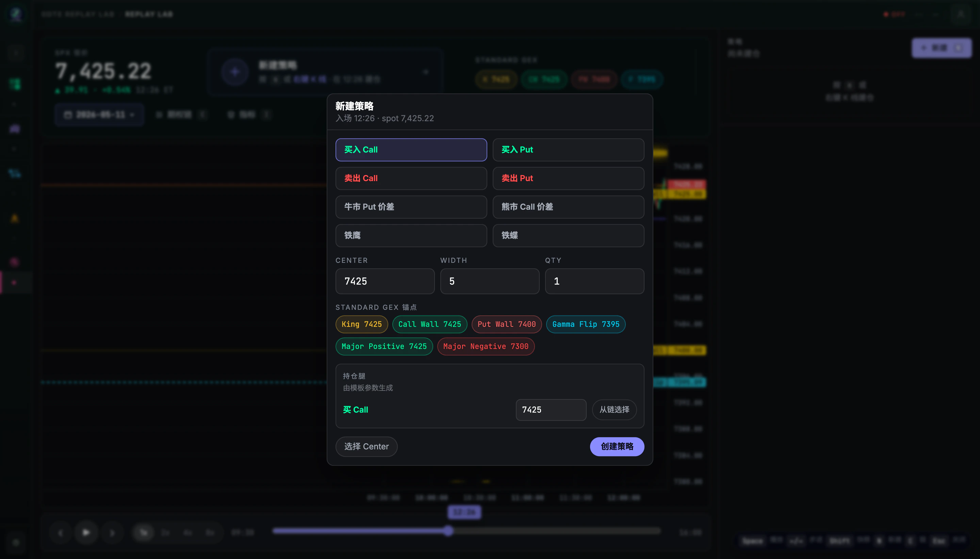Step backward with the left arrow control
Image resolution: width=980 pixels, height=559 pixels.
pyautogui.click(x=60, y=533)
